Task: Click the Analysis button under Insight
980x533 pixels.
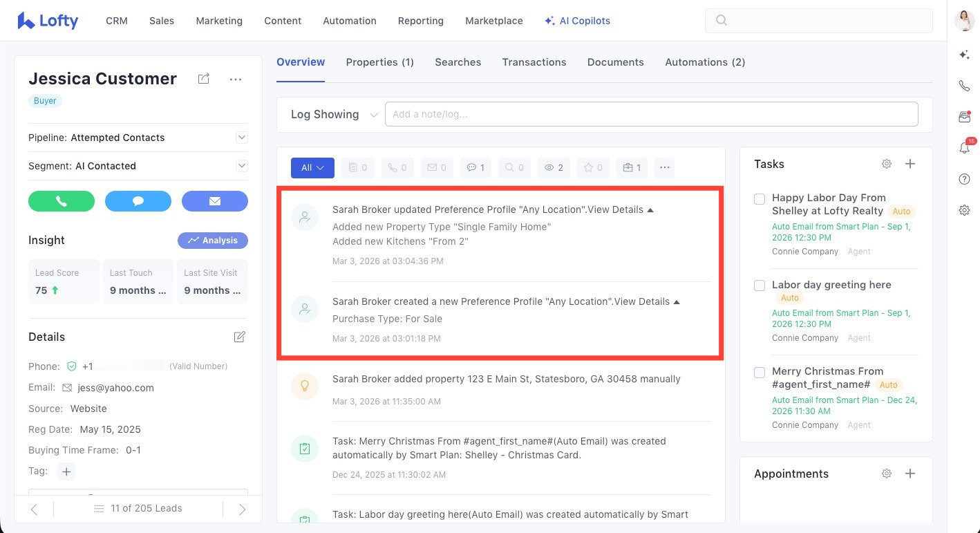Action: coord(213,241)
